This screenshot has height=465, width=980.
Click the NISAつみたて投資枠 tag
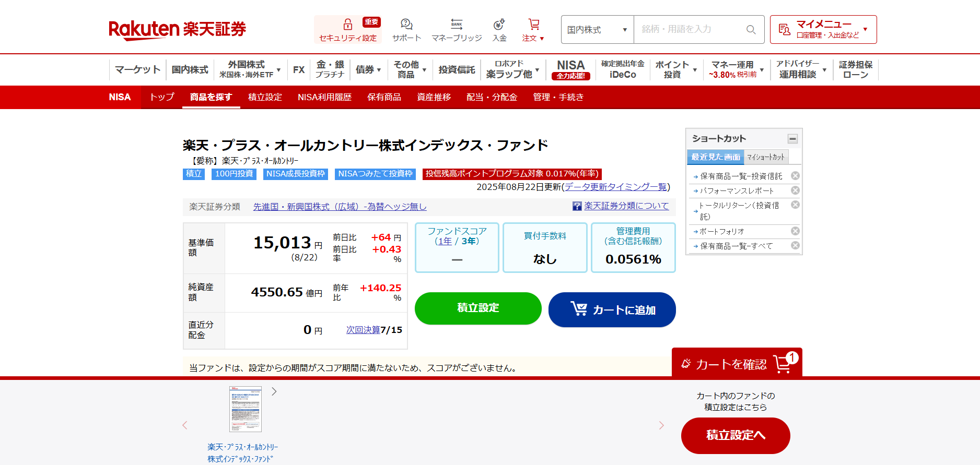coord(375,174)
